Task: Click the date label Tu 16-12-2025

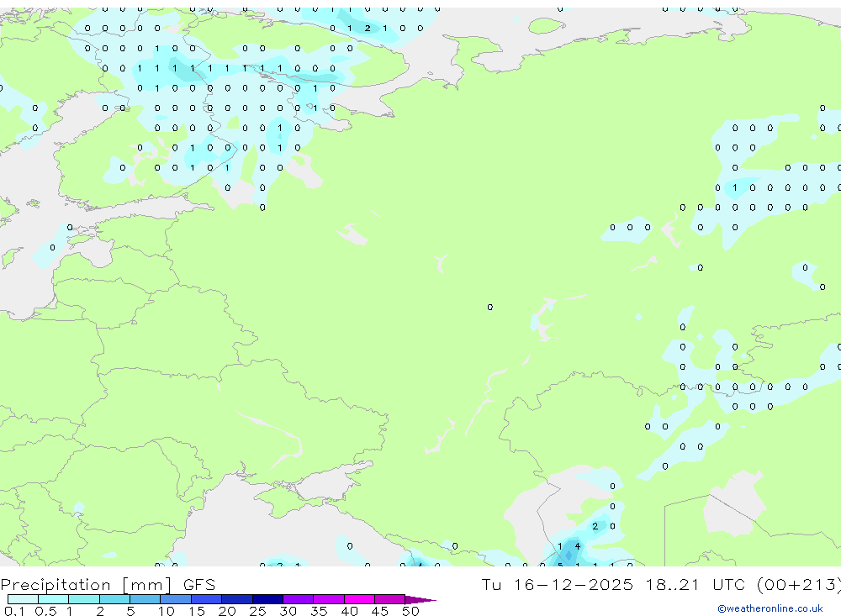Action: point(558,585)
